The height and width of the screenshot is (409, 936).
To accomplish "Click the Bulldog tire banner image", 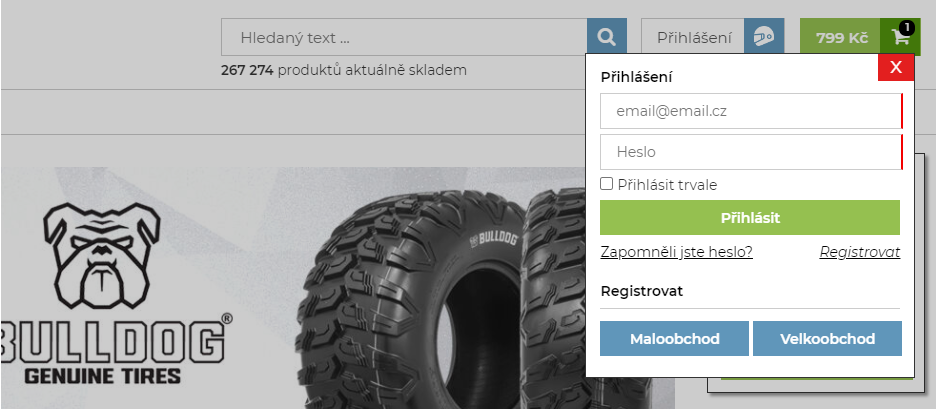I will (x=337, y=288).
